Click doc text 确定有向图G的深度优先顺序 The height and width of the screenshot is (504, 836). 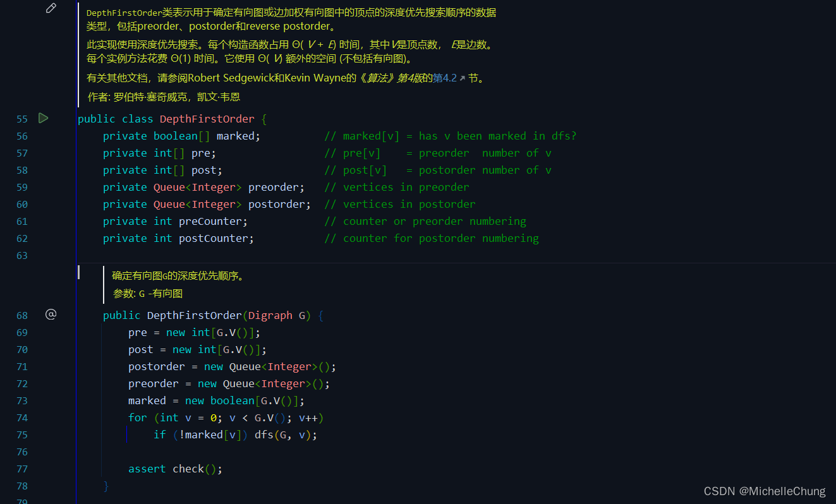(x=178, y=275)
